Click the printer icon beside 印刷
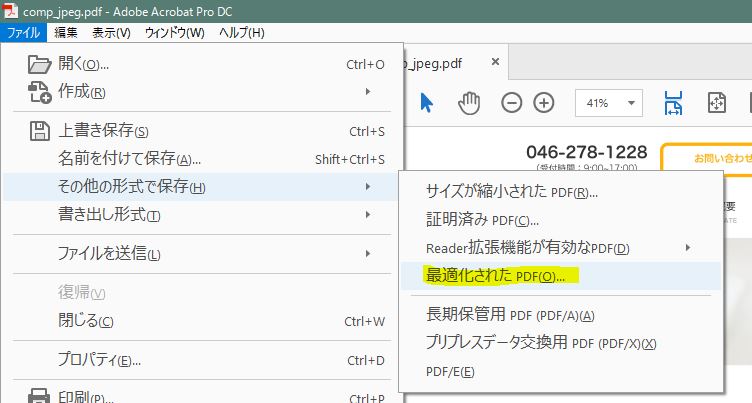 [39, 396]
